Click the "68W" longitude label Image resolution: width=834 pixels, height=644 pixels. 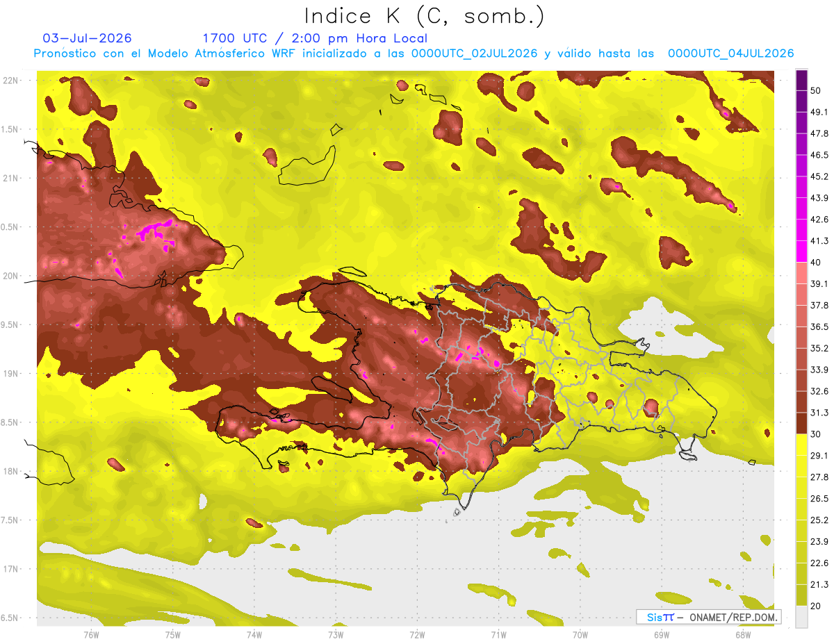[743, 634]
